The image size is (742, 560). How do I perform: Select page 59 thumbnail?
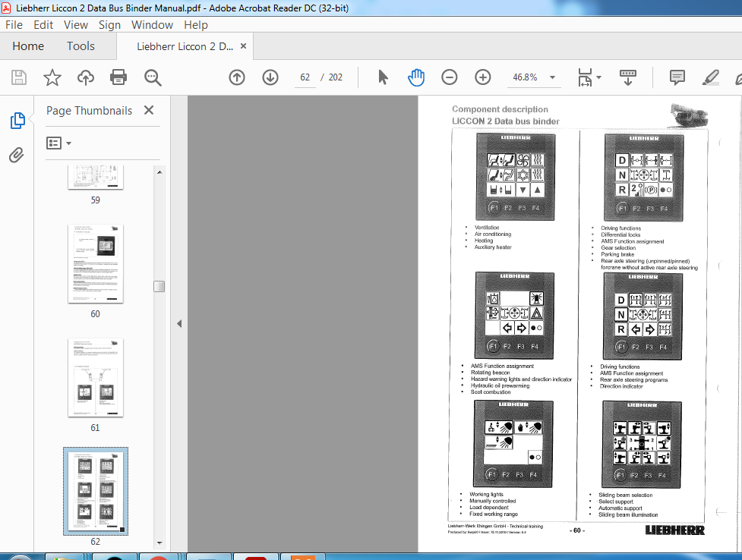click(96, 178)
